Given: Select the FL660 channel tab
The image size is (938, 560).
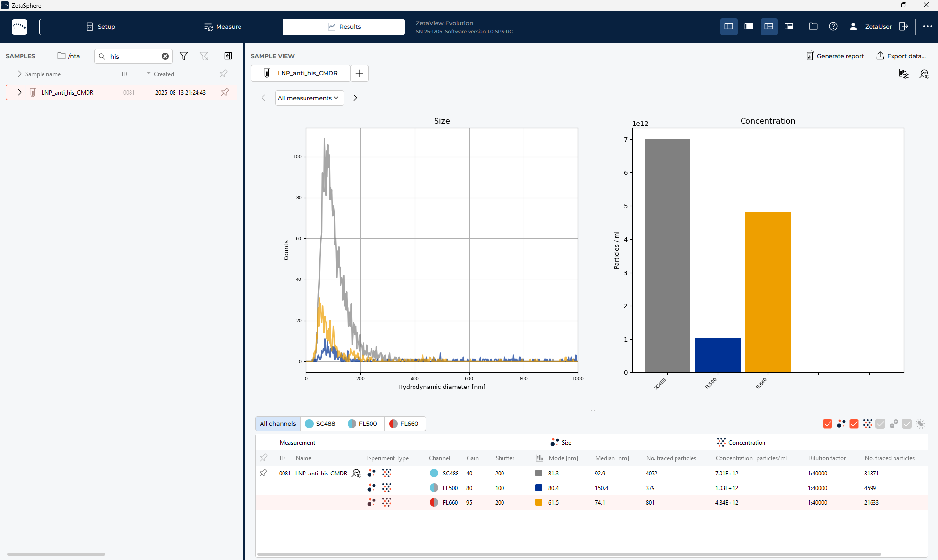Looking at the screenshot, I should (405, 424).
